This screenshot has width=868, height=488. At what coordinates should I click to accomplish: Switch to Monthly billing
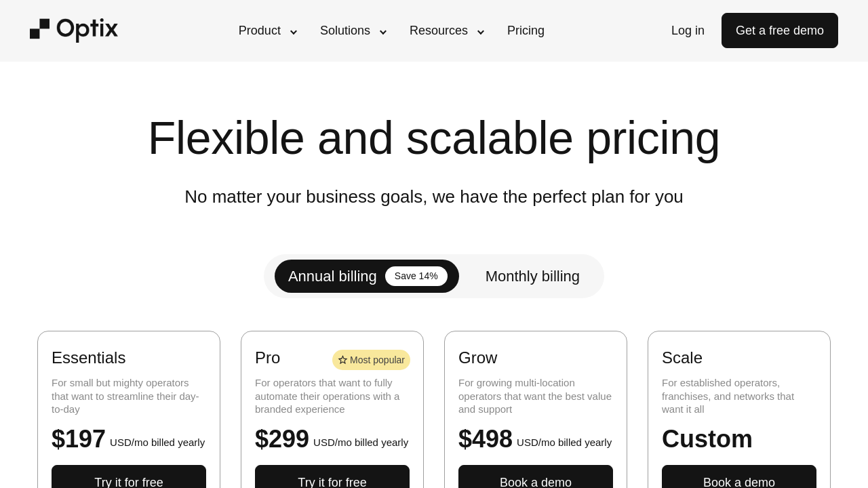tap(532, 277)
